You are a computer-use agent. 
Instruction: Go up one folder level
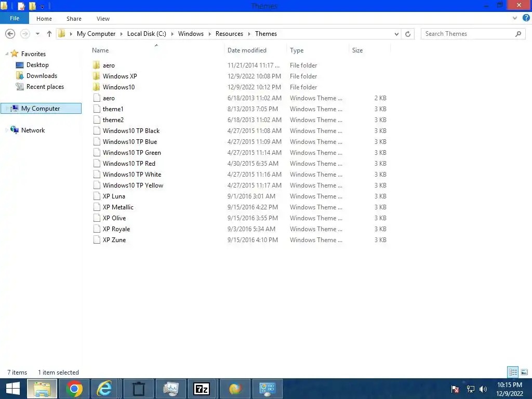click(49, 34)
